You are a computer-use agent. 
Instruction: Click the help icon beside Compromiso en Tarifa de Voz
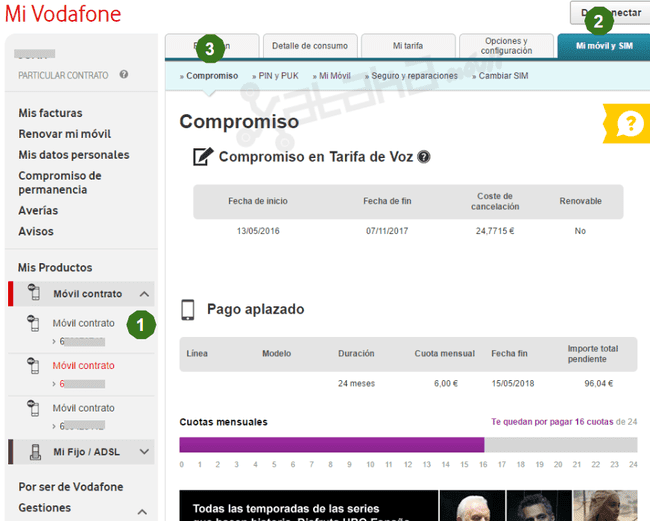[424, 157]
